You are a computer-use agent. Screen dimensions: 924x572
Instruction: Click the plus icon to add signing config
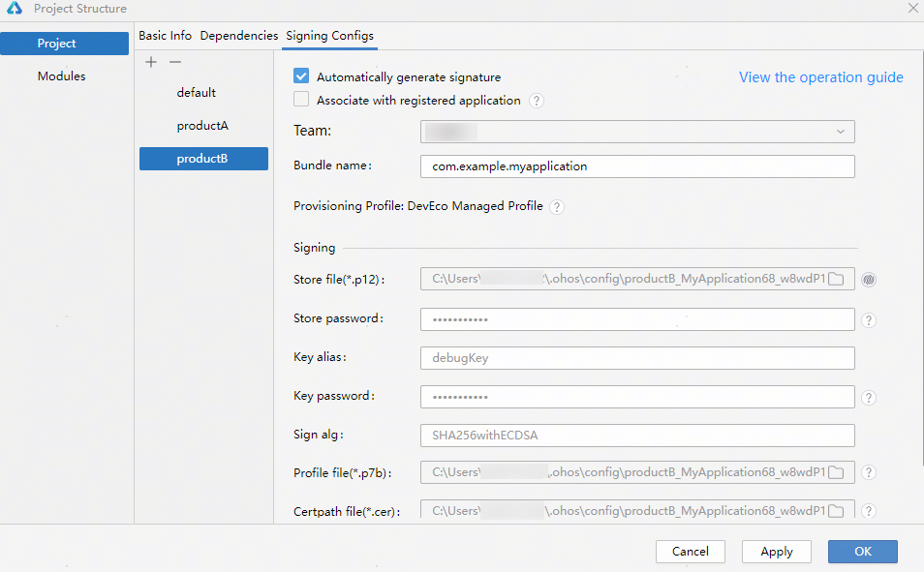151,62
